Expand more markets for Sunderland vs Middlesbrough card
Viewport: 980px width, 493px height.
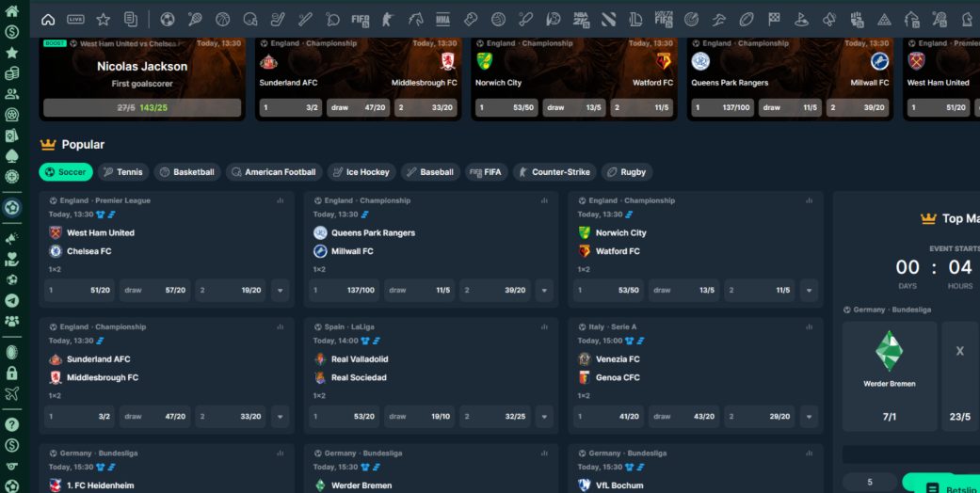pos(280,417)
